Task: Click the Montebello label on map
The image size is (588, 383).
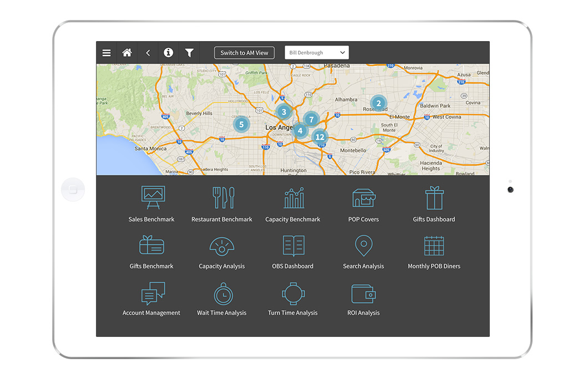Action: pos(353,150)
